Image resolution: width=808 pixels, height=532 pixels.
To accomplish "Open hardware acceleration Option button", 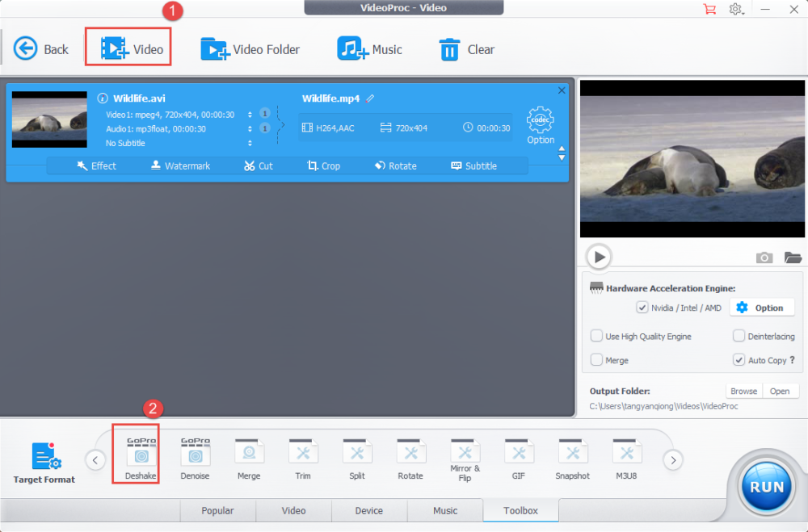I will 762,308.
